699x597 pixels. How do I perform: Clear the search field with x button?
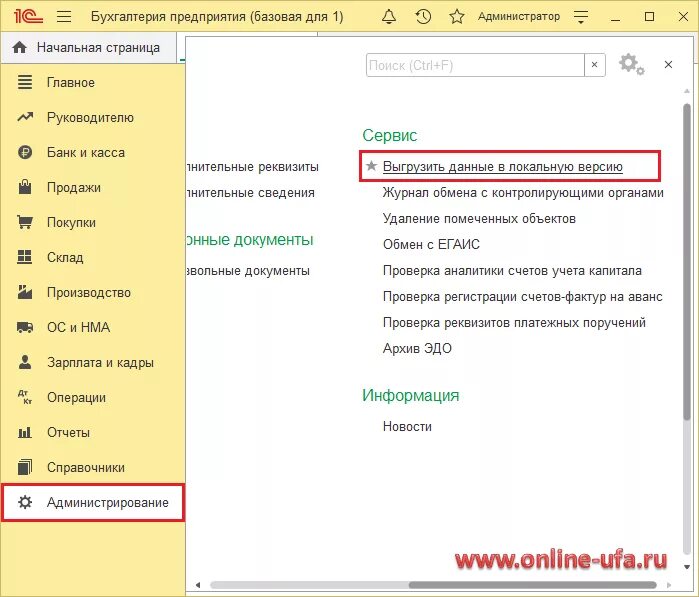pos(595,65)
